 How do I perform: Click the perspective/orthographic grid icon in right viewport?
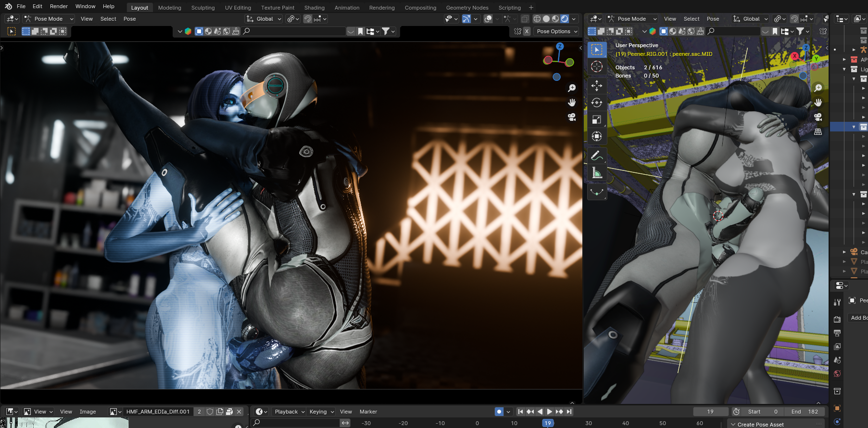tap(818, 131)
